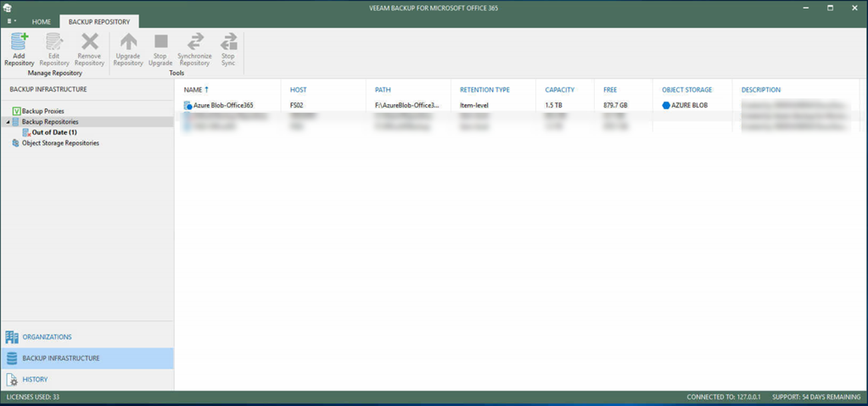Click the History document gear icon
Screen dimensions: 868x406
12,380
